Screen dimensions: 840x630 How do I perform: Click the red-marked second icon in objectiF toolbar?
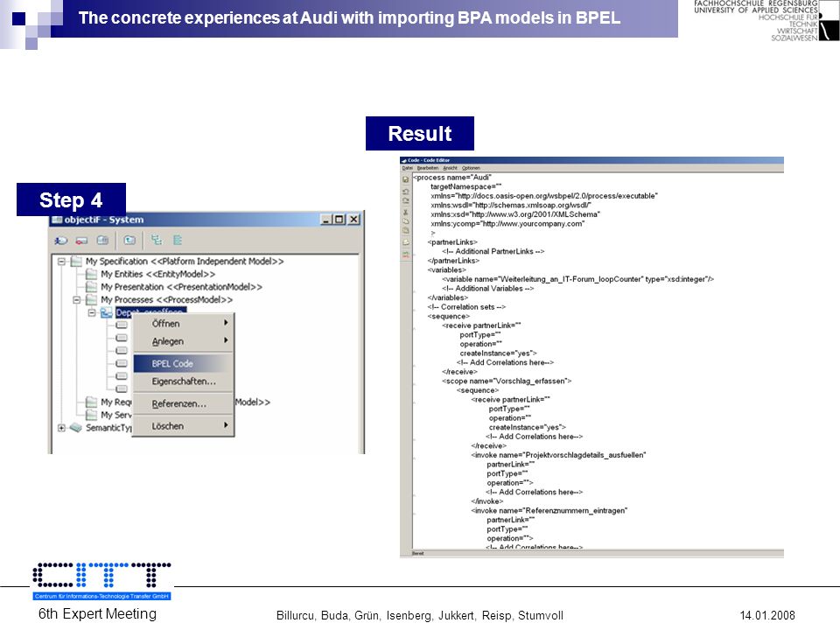pyautogui.click(x=81, y=241)
